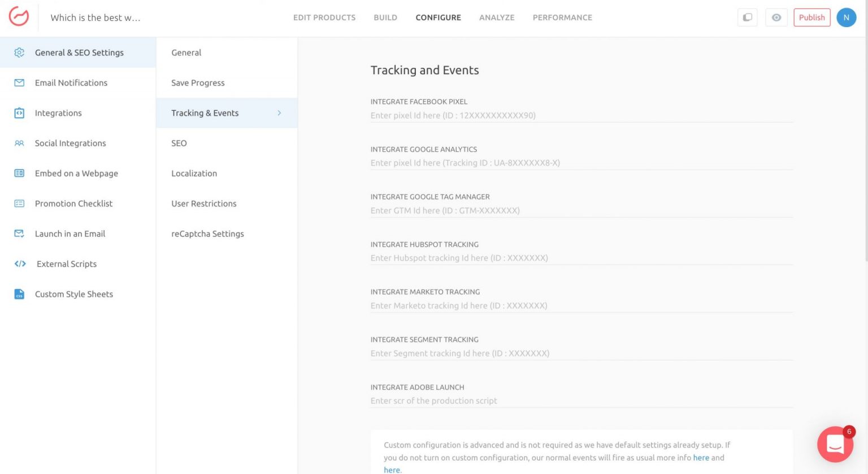868x474 pixels.
Task: Focus the Facebook Pixel ID field
Action: (581, 115)
